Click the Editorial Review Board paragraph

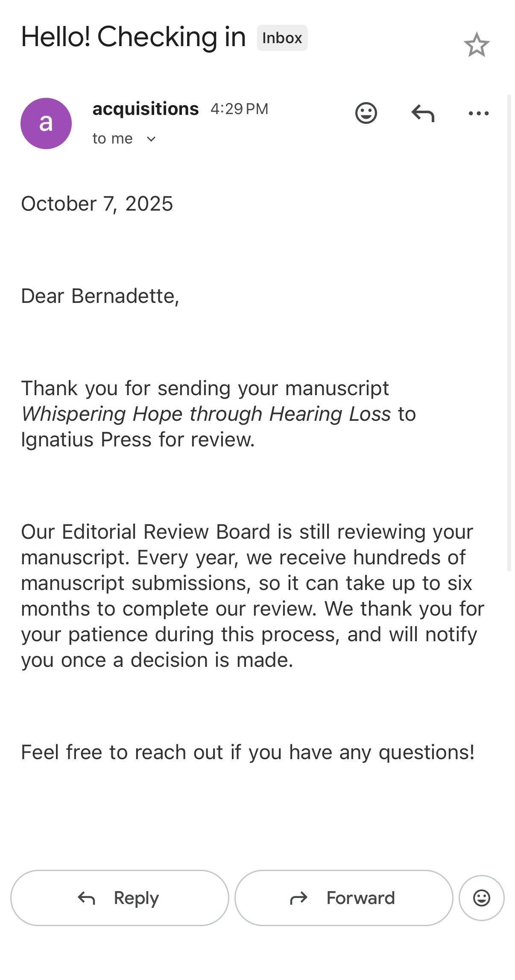point(252,596)
